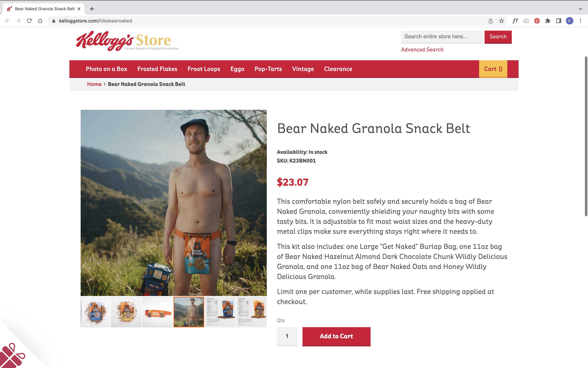Click the Home breadcrumb link
588x368 pixels.
tap(94, 84)
